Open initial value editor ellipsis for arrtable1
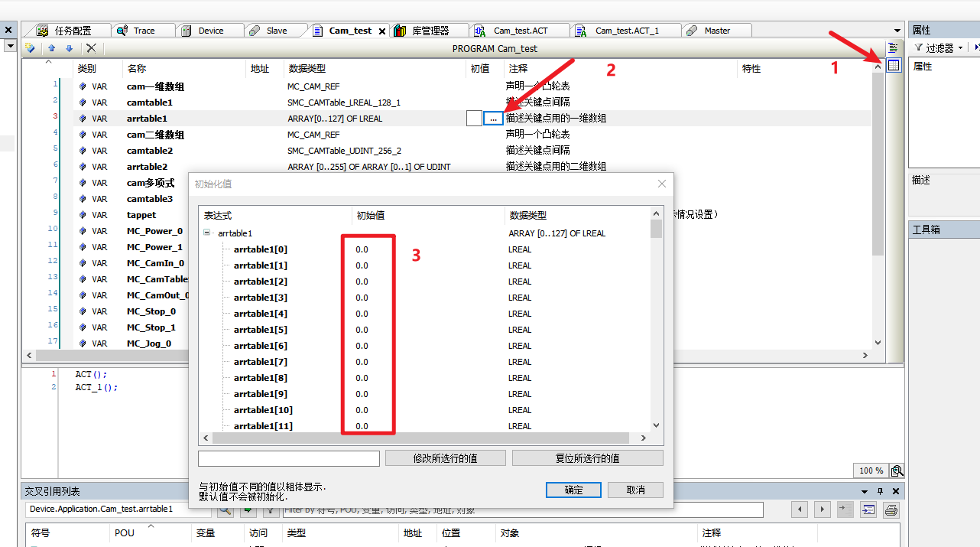 tap(494, 119)
